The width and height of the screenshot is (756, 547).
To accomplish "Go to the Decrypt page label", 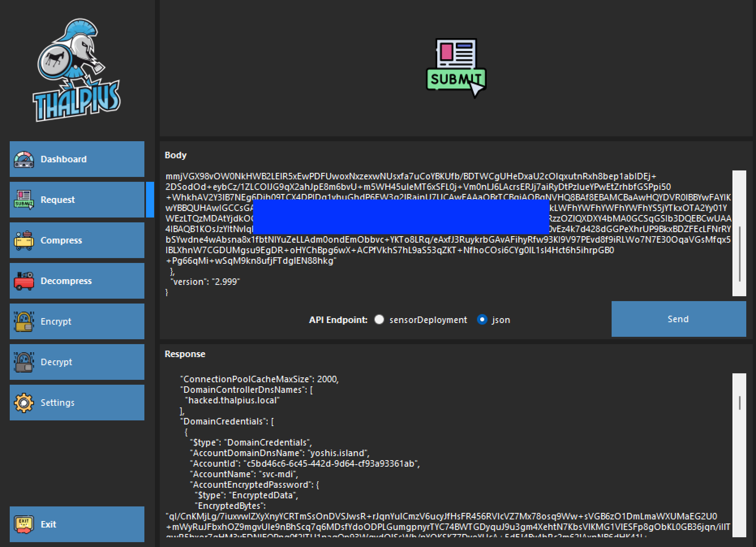I will point(56,362).
